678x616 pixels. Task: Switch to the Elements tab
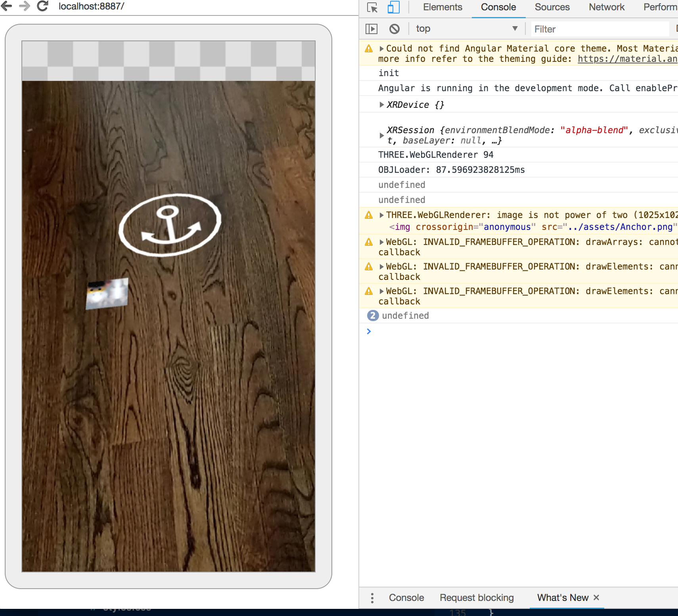pos(442,7)
